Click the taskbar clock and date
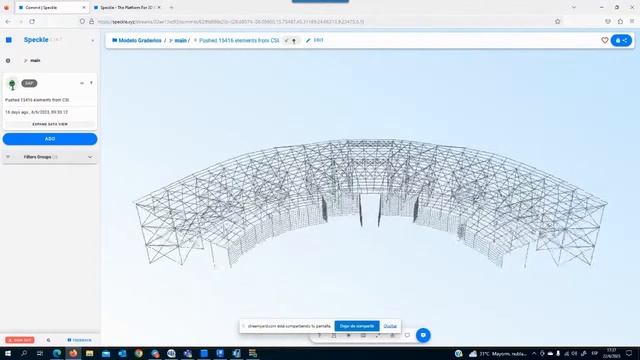This screenshot has width=640, height=360. pyautogui.click(x=611, y=353)
